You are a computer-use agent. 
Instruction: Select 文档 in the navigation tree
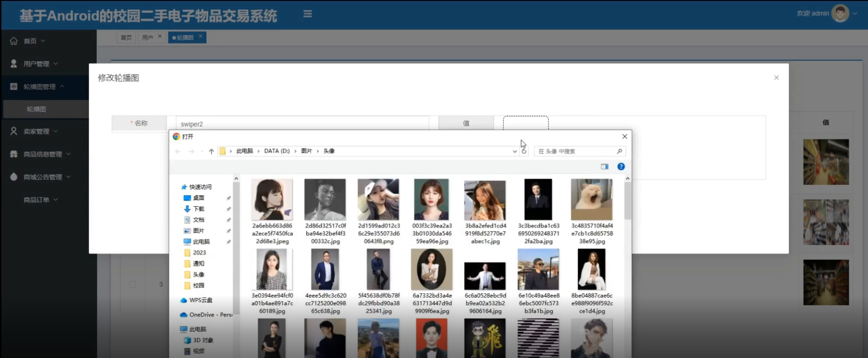(198, 220)
